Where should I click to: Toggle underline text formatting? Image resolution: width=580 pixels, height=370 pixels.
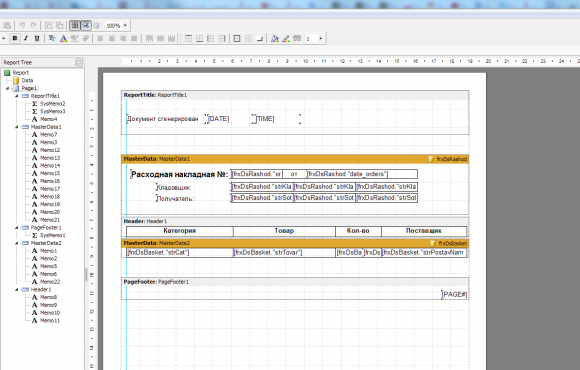pyautogui.click(x=37, y=38)
